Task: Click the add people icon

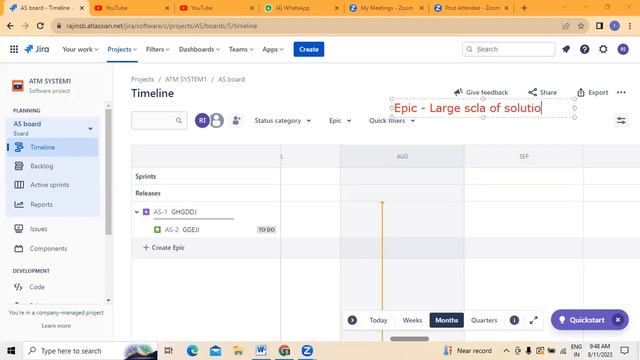Action: click(x=236, y=120)
